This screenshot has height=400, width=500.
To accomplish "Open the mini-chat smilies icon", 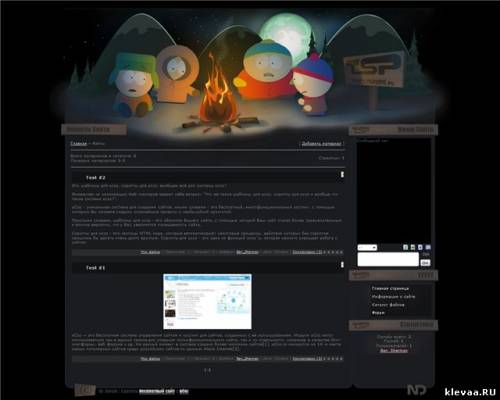I will click(x=413, y=247).
